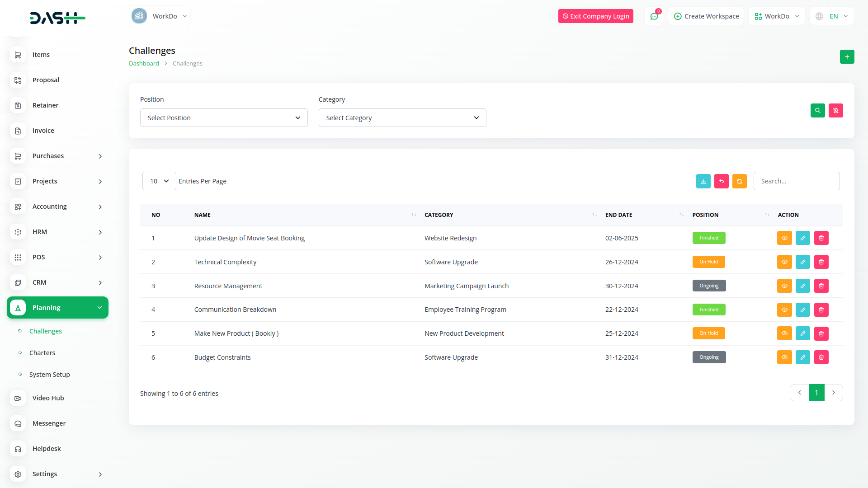
Task: Click the green search filter icon
Action: 817,111
